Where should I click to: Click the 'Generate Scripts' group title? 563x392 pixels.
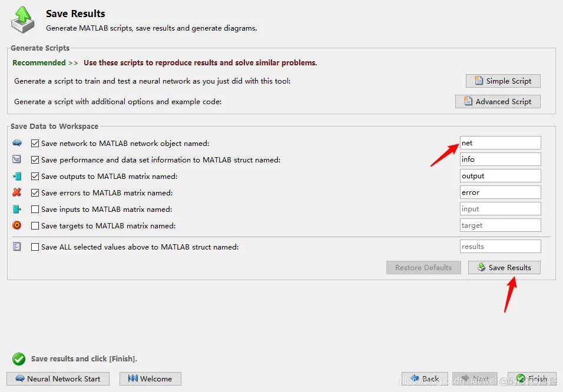(40, 48)
